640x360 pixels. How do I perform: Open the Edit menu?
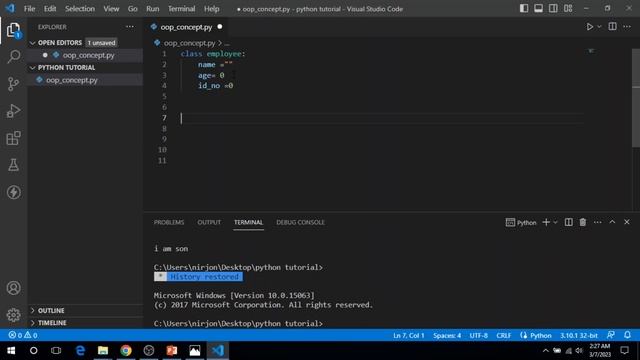pos(50,9)
